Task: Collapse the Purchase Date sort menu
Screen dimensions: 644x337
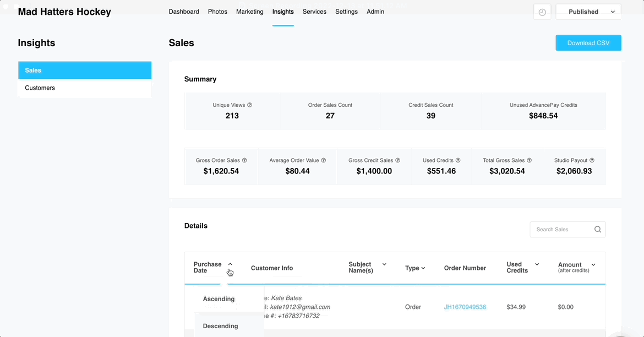Action: point(230,264)
